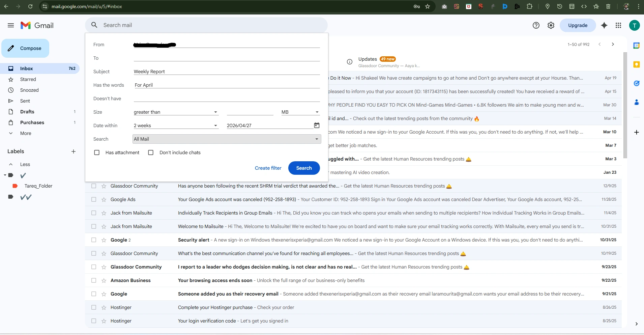Screen dimensions: 644x335
Task: Select Welcome to Mailsuite email checkbox
Action: 94,226
